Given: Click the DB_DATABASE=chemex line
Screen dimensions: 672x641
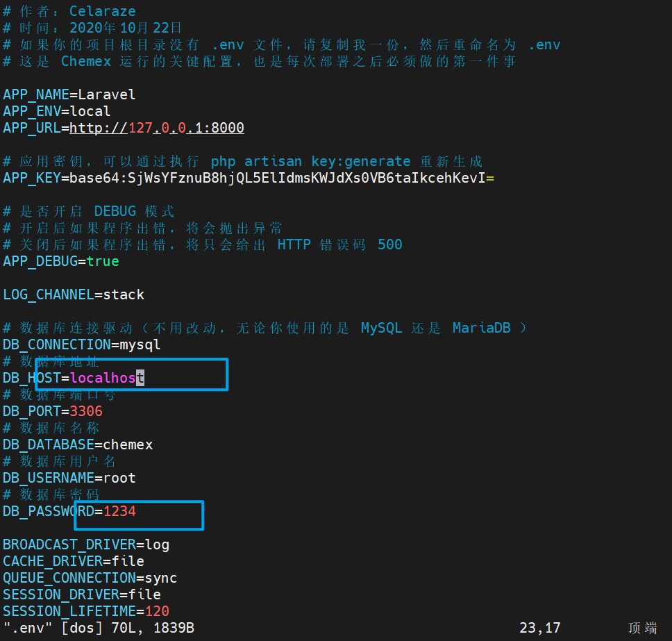Looking at the screenshot, I should (x=78, y=445).
